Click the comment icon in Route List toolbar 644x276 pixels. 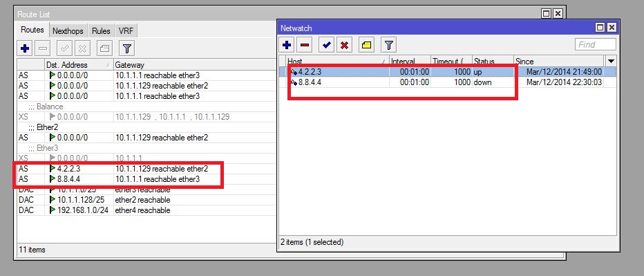[x=104, y=49]
